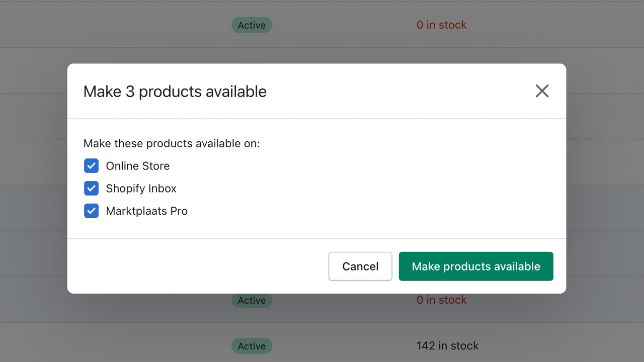Image resolution: width=644 pixels, height=362 pixels.
Task: Click the topmost Active status badge
Action: 252,25
